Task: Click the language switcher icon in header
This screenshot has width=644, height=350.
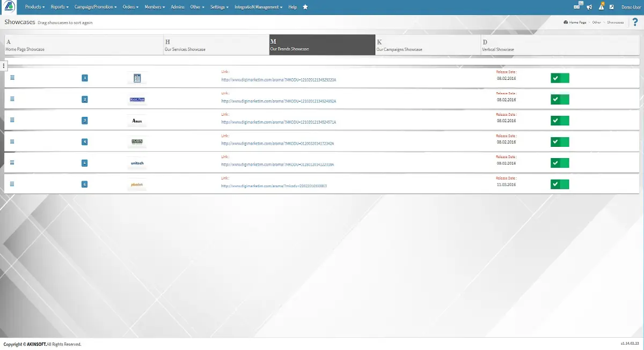Action: pos(577,7)
